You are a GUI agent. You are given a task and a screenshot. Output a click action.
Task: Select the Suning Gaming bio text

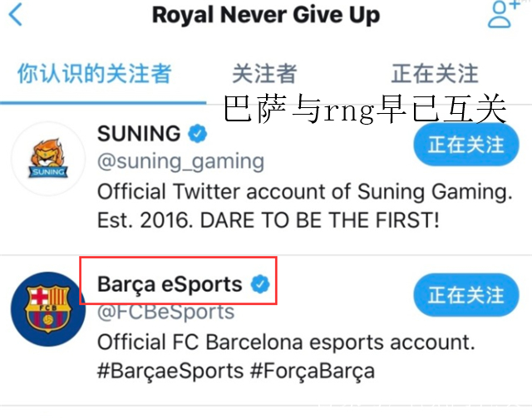(305, 205)
